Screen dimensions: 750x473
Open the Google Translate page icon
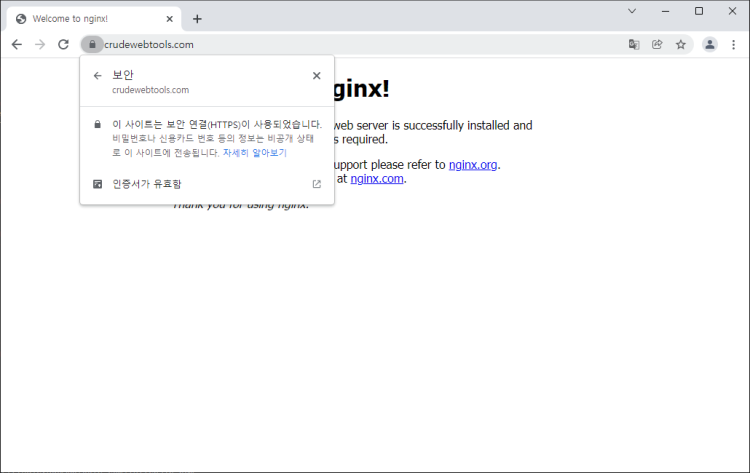[633, 44]
